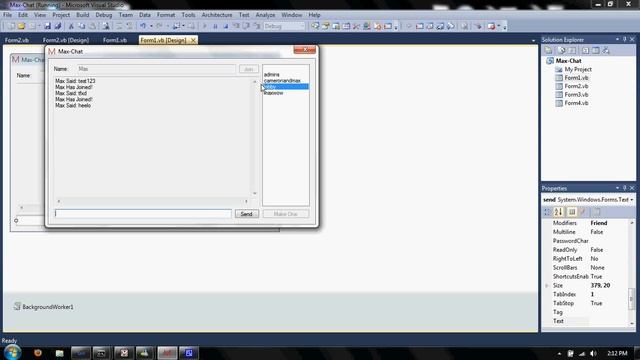
Task: Click the Copy toolbar icon
Action: 82,26
